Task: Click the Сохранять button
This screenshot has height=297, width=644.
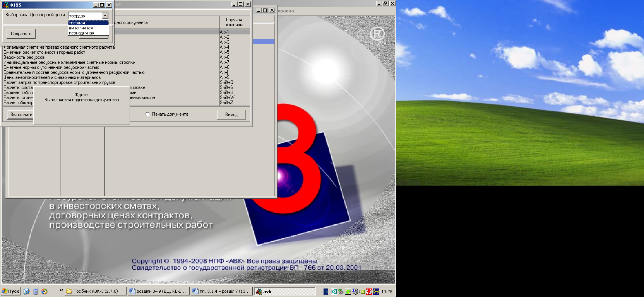Action: tap(21, 34)
